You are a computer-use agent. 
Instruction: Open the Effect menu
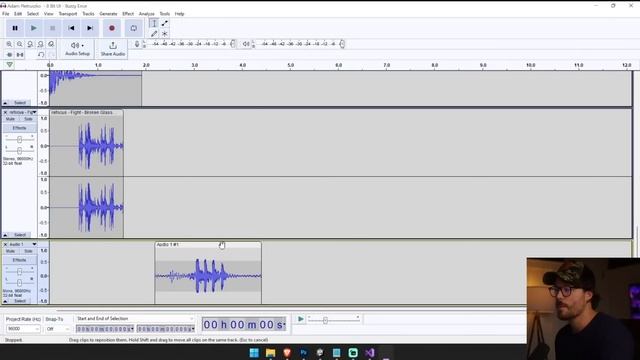(x=128, y=14)
